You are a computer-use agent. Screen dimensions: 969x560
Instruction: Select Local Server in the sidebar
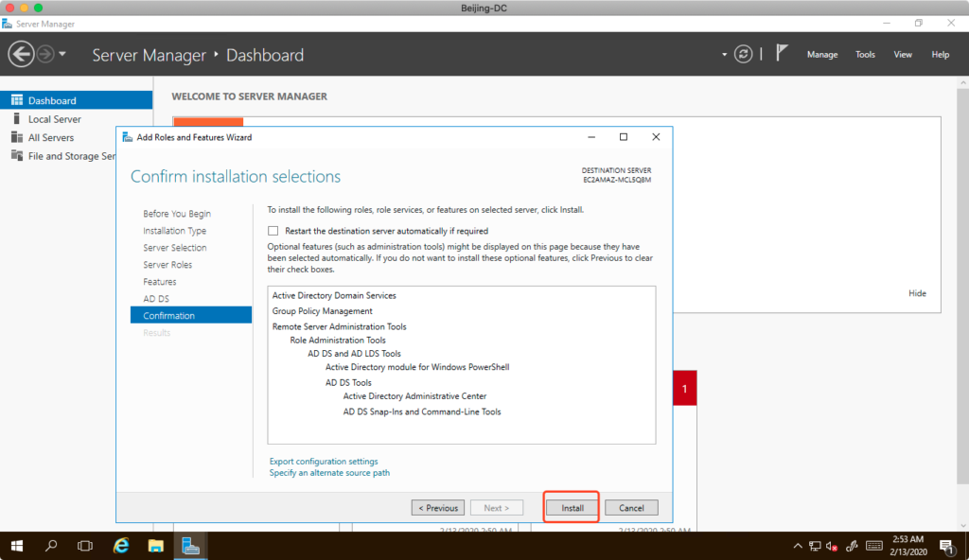pos(54,119)
